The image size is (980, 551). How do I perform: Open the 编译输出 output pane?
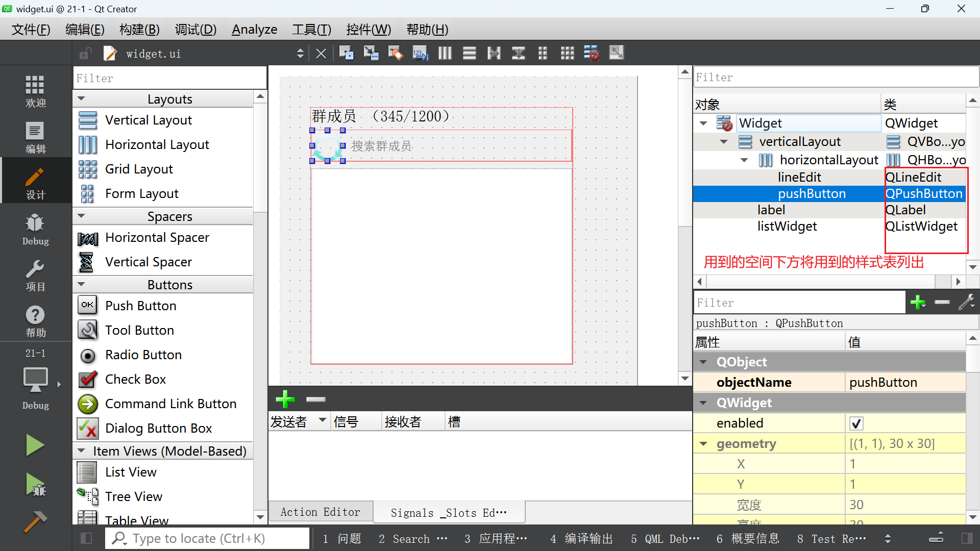coord(581,539)
